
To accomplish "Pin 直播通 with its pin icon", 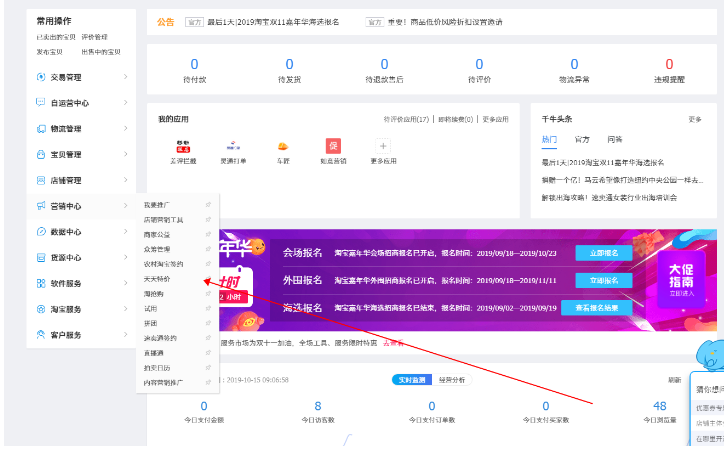I will point(208,353).
